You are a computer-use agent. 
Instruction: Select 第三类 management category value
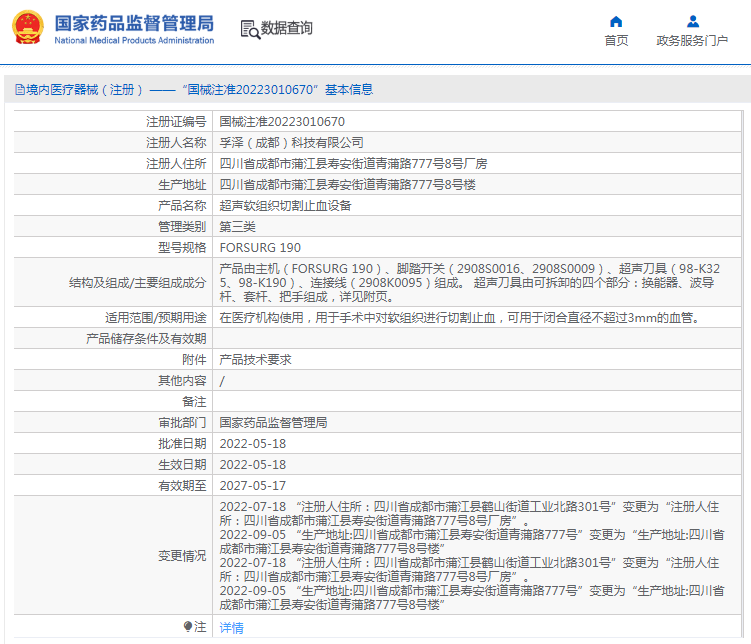238,227
